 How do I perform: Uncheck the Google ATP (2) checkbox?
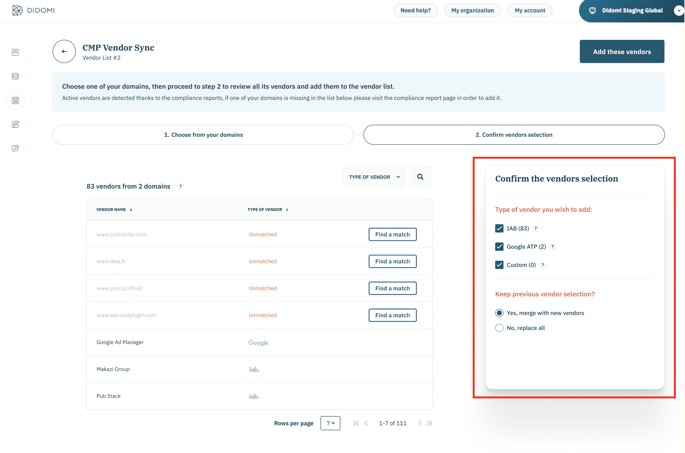pos(499,247)
